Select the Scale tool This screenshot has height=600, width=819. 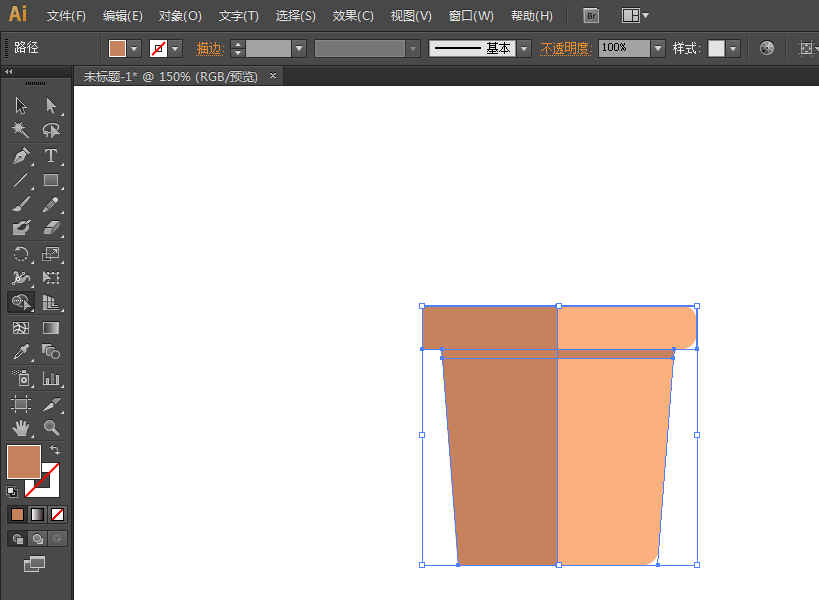click(51, 254)
